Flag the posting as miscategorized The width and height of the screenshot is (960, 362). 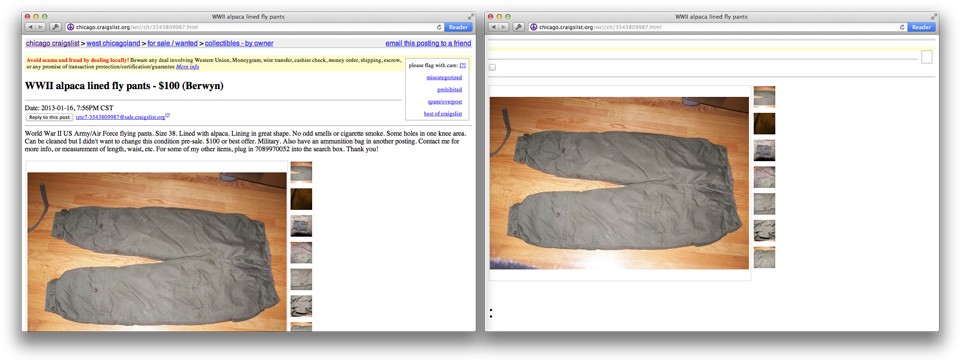click(x=444, y=77)
